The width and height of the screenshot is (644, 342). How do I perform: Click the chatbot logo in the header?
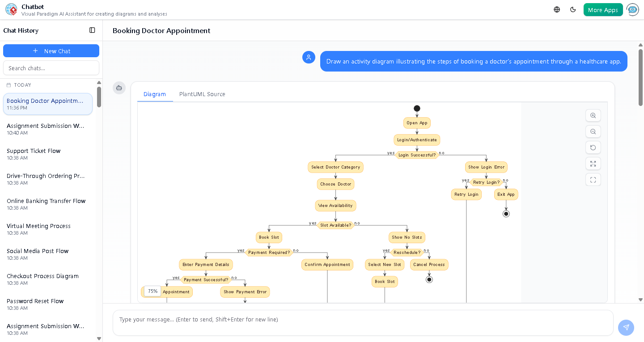click(x=11, y=9)
